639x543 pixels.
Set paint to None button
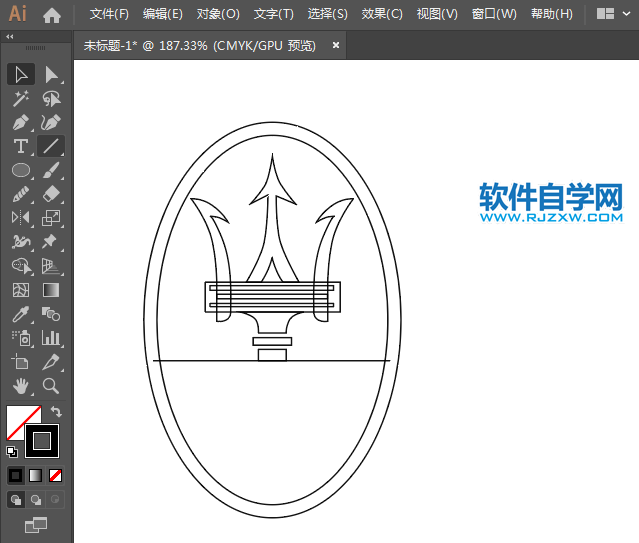pos(55,475)
